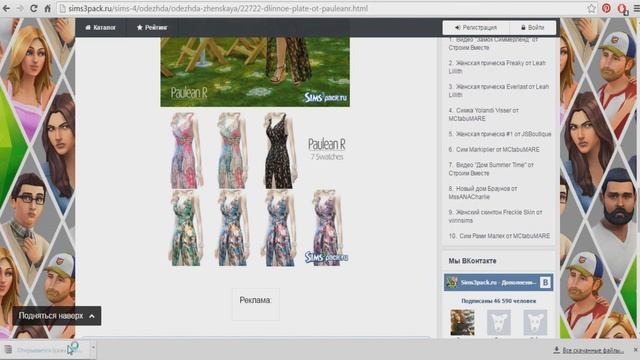Open the Каталог menu item
Screen dimensions: 640x360
100,27
